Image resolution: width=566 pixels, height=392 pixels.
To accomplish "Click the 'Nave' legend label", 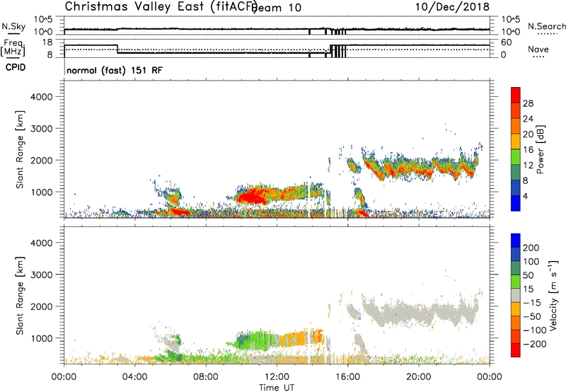I will tap(538, 49).
